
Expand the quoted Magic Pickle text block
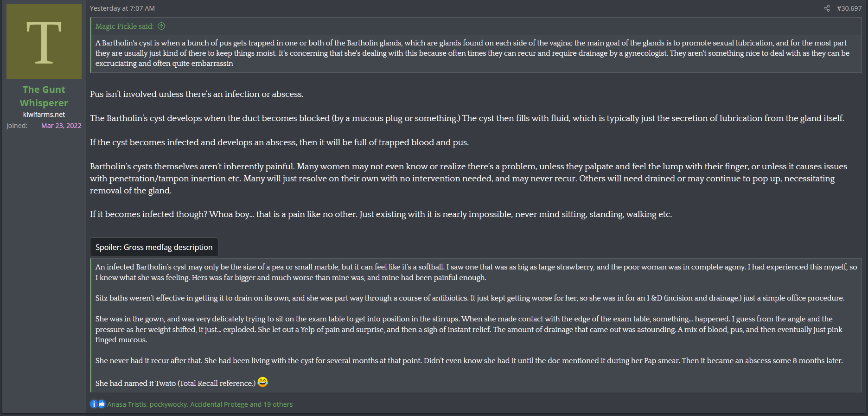472,53
